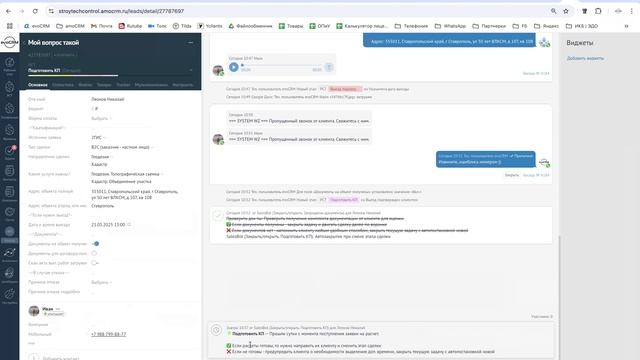Viewport: 640px width, 360px height.
Task: Select the Леонов Николай responsible field
Action: (x=108, y=99)
